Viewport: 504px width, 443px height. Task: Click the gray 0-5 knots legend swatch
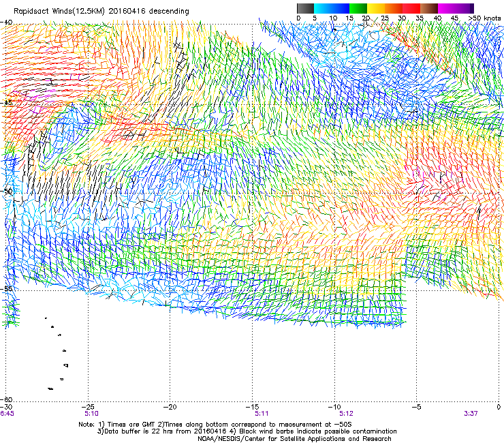305,8
